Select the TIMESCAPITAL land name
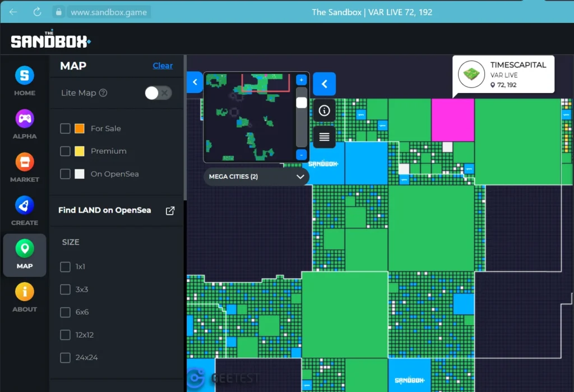Viewport: 574px width, 392px height. 518,65
